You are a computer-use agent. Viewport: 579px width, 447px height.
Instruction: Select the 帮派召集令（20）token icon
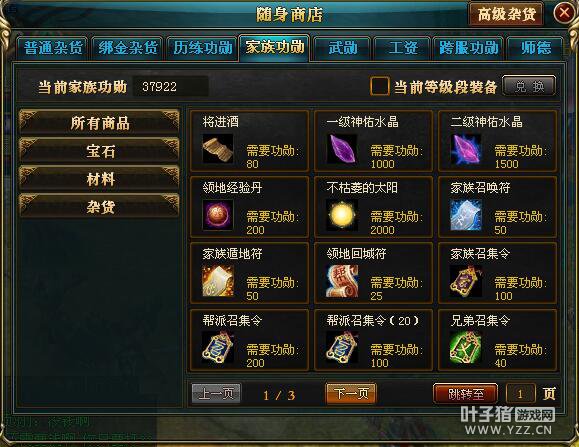pyautogui.click(x=342, y=348)
